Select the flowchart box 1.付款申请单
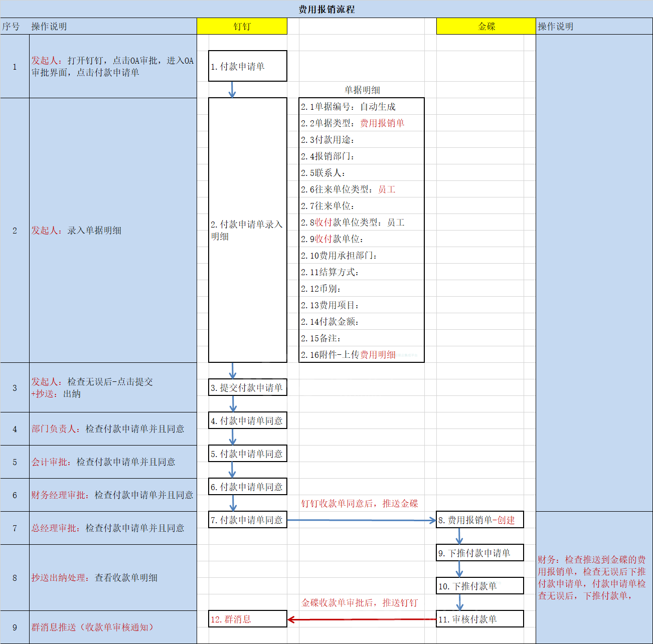 coord(248,66)
